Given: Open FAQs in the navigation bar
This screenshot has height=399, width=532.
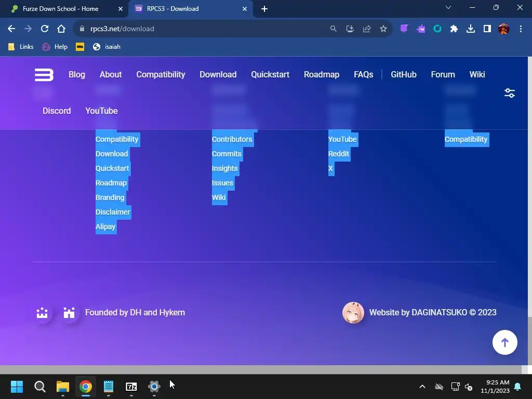Looking at the screenshot, I should point(363,75).
